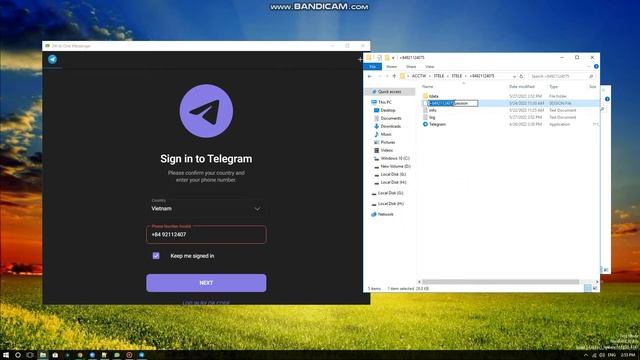This screenshot has width=640, height=360.
Task: Sort by the Date modified column header
Action: [x=522, y=87]
